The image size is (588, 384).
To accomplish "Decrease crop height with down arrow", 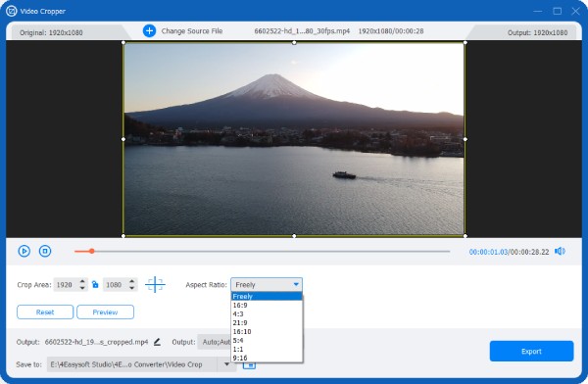I will click(x=131, y=288).
